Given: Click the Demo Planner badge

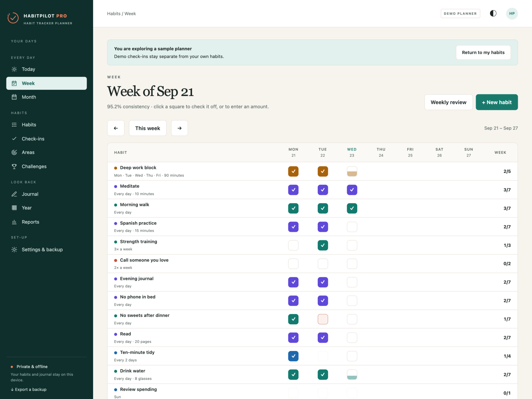Looking at the screenshot, I should [460, 14].
